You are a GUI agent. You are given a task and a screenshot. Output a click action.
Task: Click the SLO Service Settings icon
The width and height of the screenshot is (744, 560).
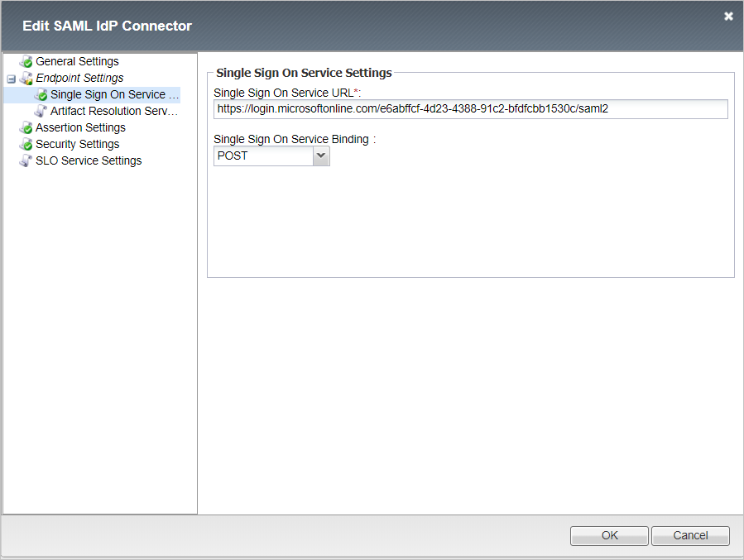coord(26,161)
